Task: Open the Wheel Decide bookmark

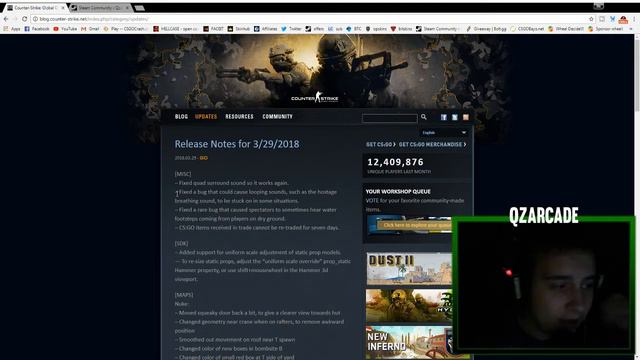Action: [x=566, y=29]
